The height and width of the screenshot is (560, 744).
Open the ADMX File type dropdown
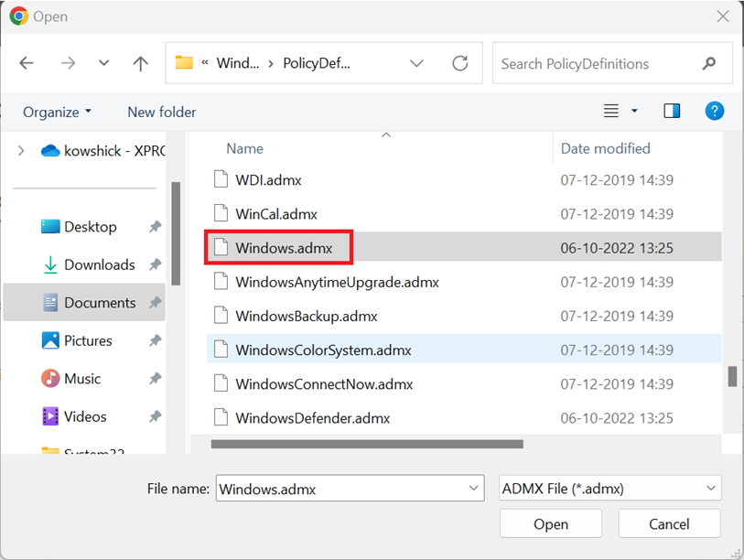point(610,489)
